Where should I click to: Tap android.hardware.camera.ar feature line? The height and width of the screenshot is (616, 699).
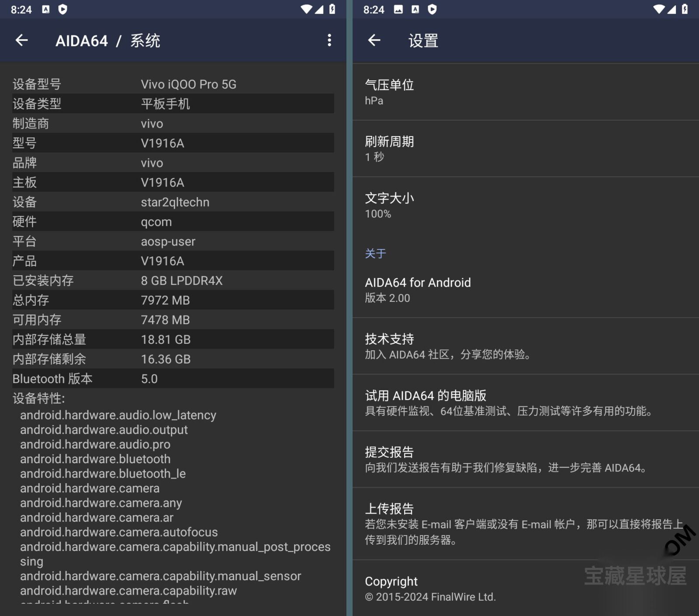[x=97, y=518]
